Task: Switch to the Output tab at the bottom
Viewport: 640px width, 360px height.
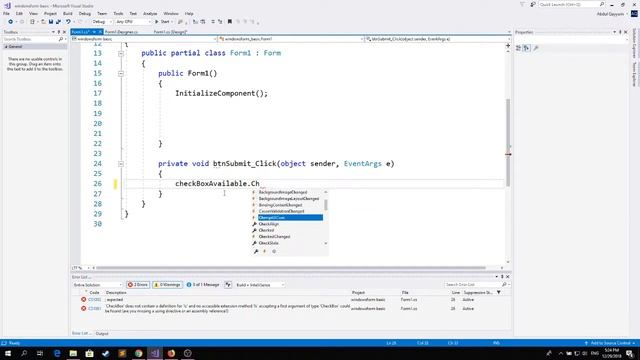Action: point(102,333)
